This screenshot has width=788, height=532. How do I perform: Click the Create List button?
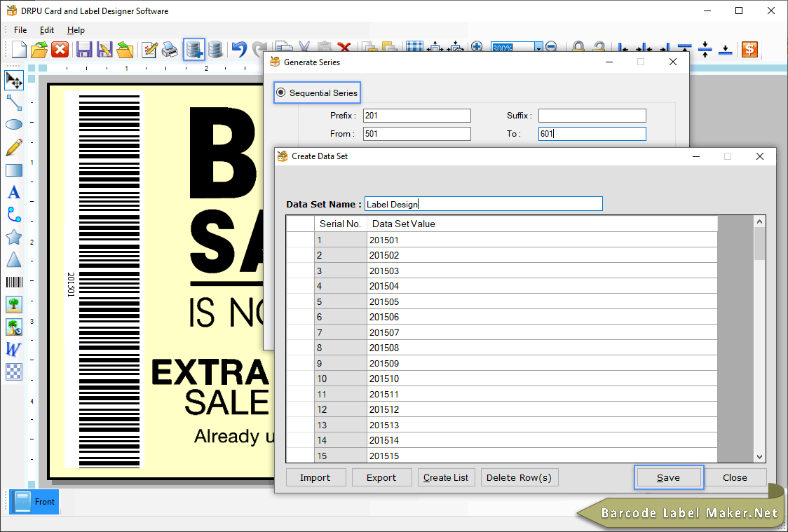(x=446, y=477)
